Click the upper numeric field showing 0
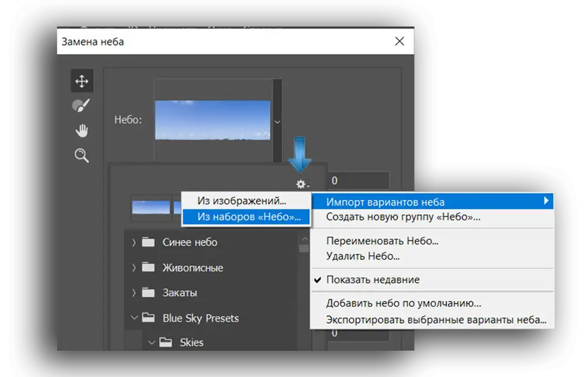The width and height of the screenshot is (588, 377). point(359,181)
